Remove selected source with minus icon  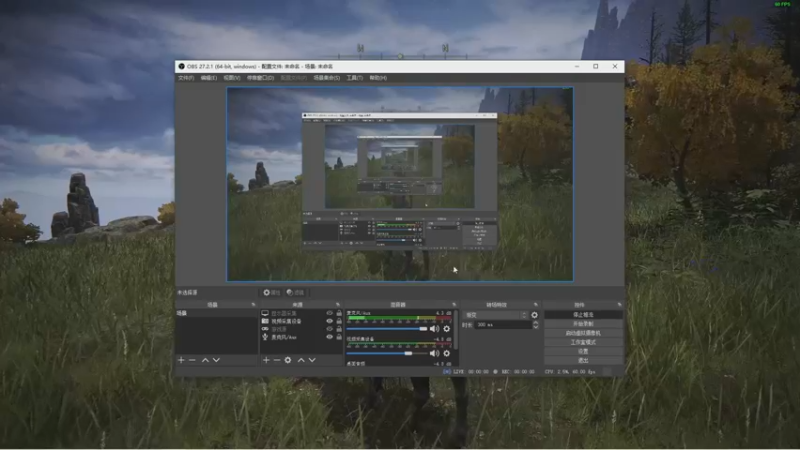click(x=277, y=360)
